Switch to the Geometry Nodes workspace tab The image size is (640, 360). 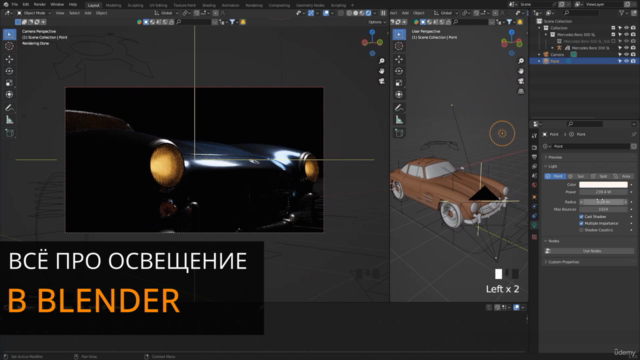click(x=310, y=5)
